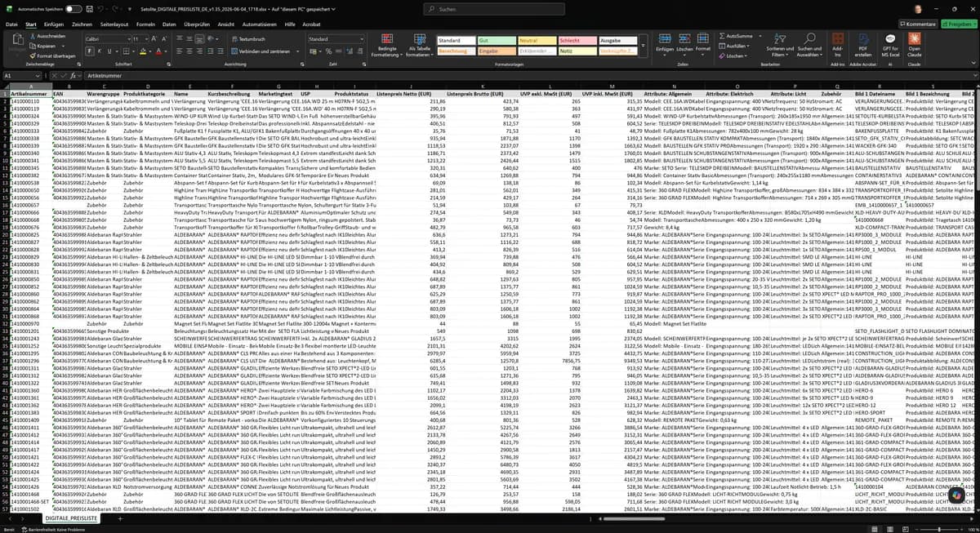Switch to the Formeln tab
The width and height of the screenshot is (980, 533).
(145, 24)
